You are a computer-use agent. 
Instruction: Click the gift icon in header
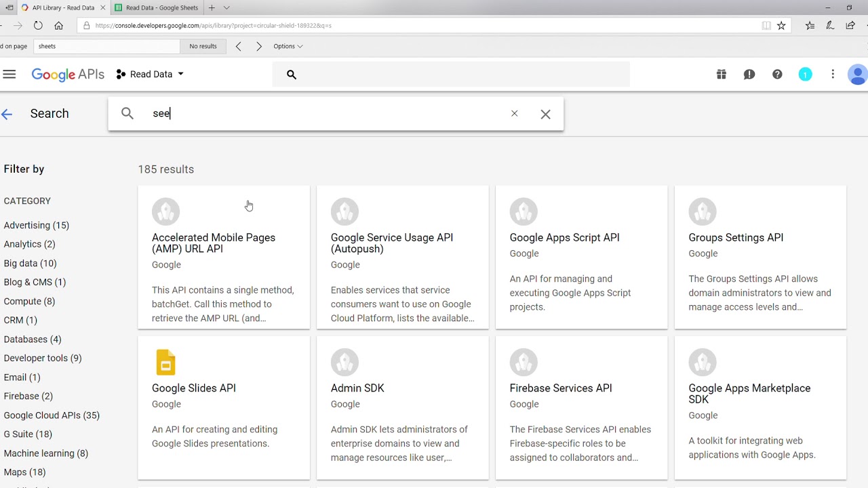click(721, 75)
